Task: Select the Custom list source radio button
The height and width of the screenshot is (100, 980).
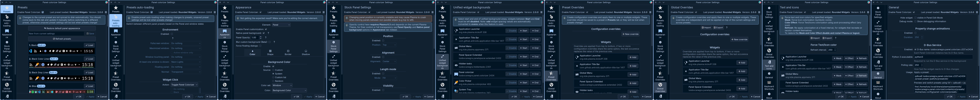Action: 273,77
